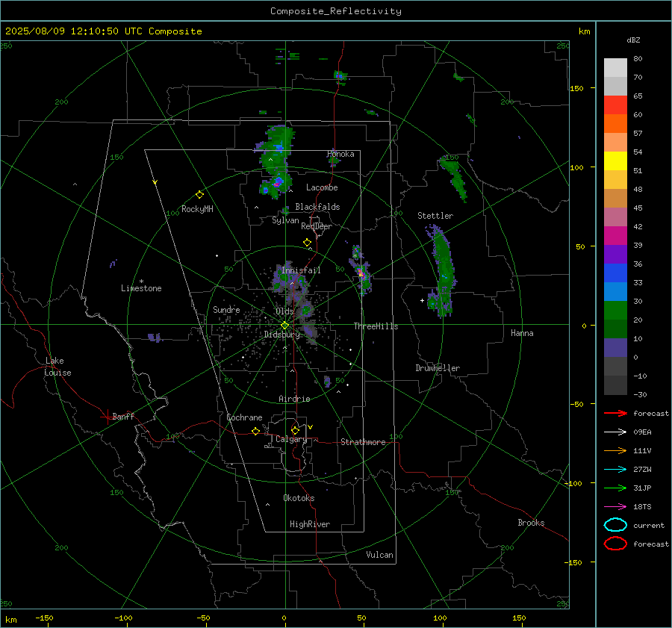Click the Didsbury town label
Screen dimensions: 672x628
pos(282,335)
